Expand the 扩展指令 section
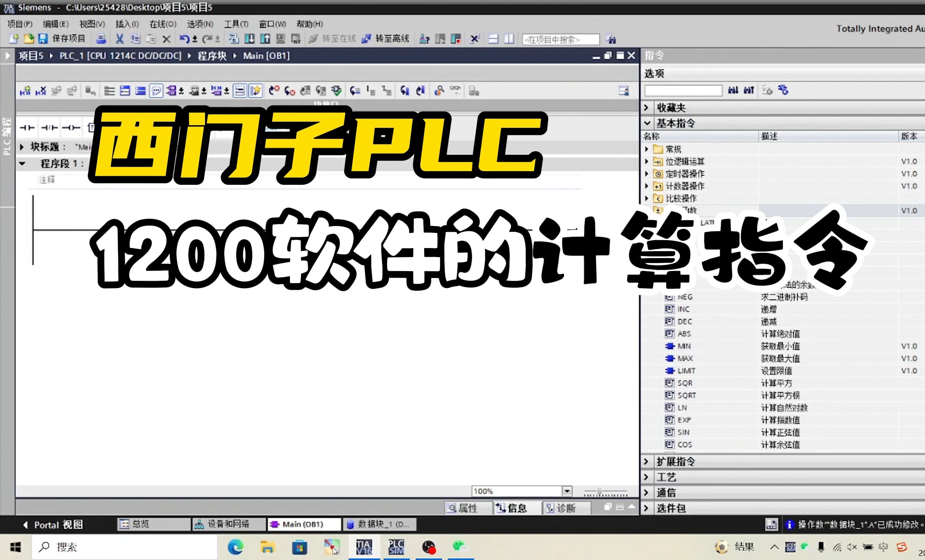Viewport: 925px width, 560px height. (646, 462)
